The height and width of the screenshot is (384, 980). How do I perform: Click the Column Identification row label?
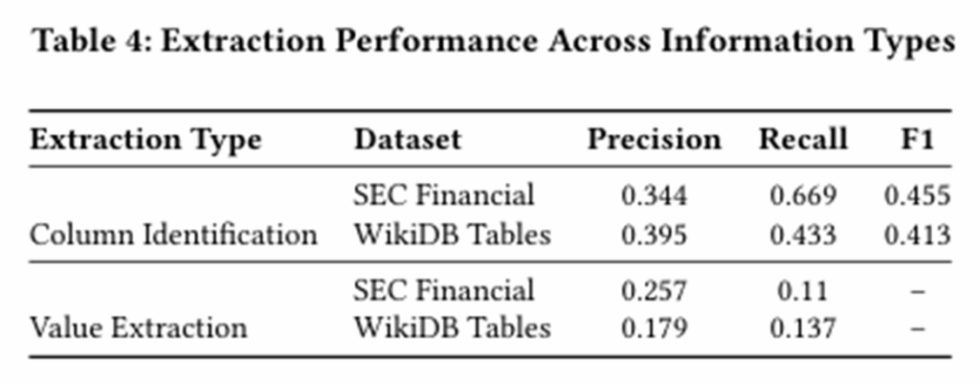click(x=173, y=234)
